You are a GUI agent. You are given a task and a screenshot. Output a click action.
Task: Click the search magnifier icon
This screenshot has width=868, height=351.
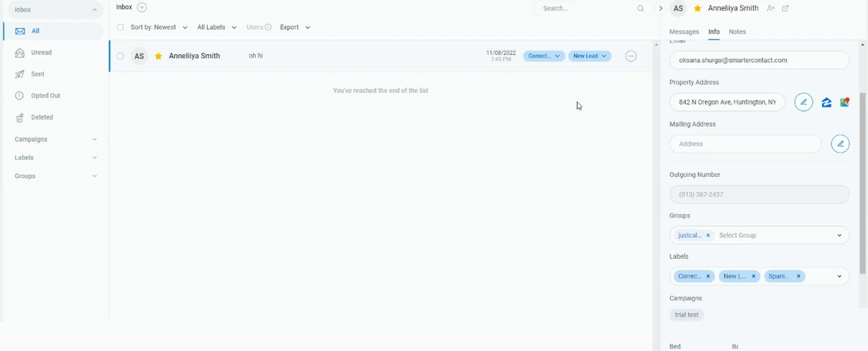point(640,8)
